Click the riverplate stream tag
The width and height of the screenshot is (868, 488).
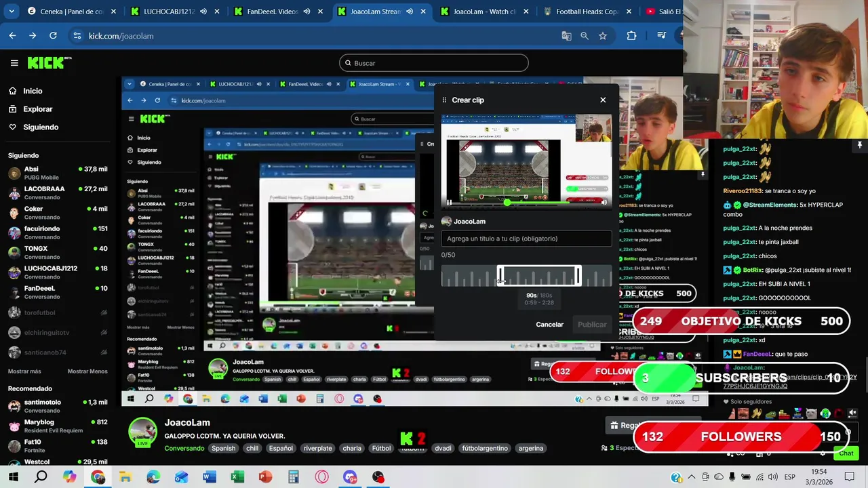tap(317, 448)
